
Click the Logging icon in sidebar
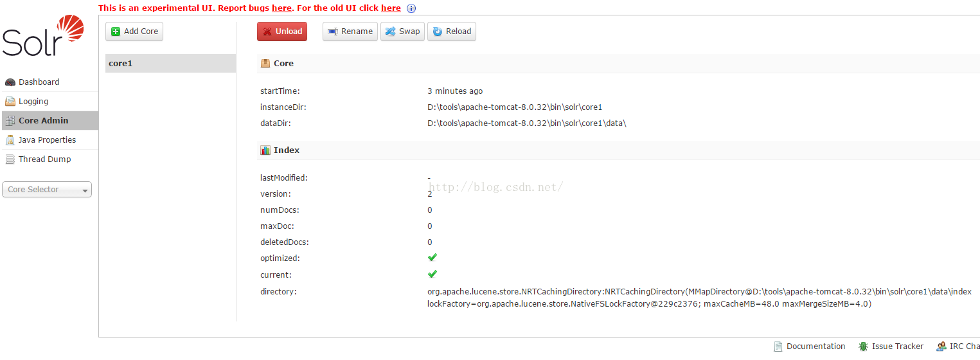coord(10,102)
